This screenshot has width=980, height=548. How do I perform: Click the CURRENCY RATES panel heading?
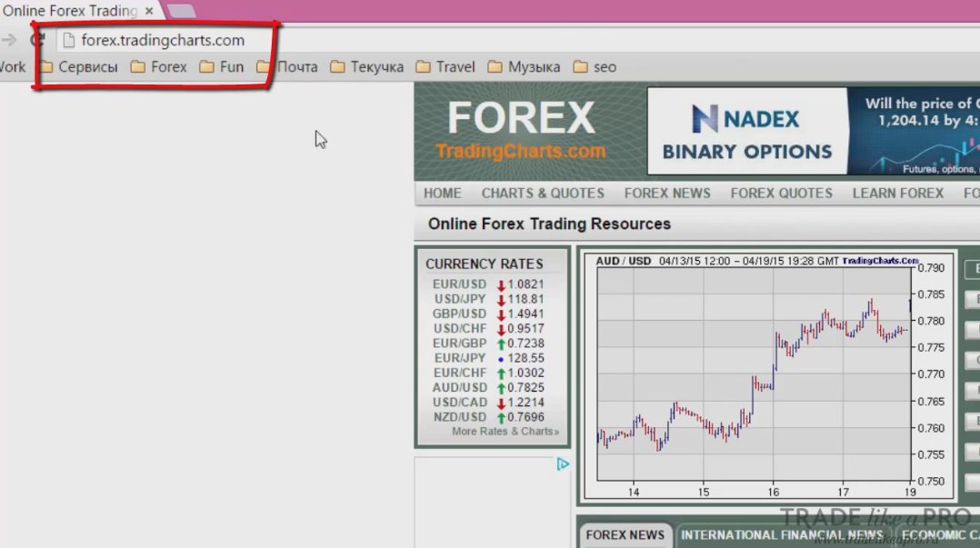coord(485,264)
